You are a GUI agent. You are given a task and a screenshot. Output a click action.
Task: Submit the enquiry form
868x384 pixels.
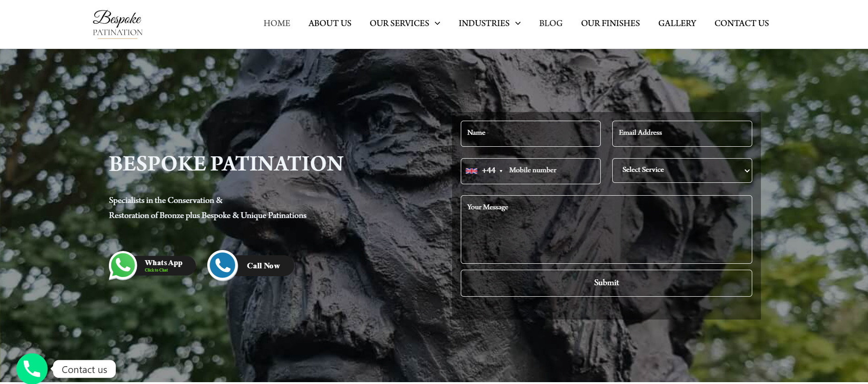point(606,283)
